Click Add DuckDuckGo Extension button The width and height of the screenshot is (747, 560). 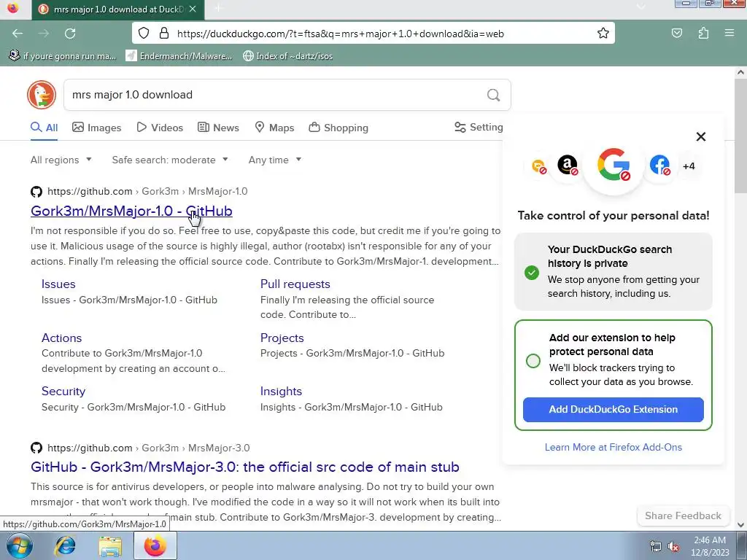click(x=613, y=410)
